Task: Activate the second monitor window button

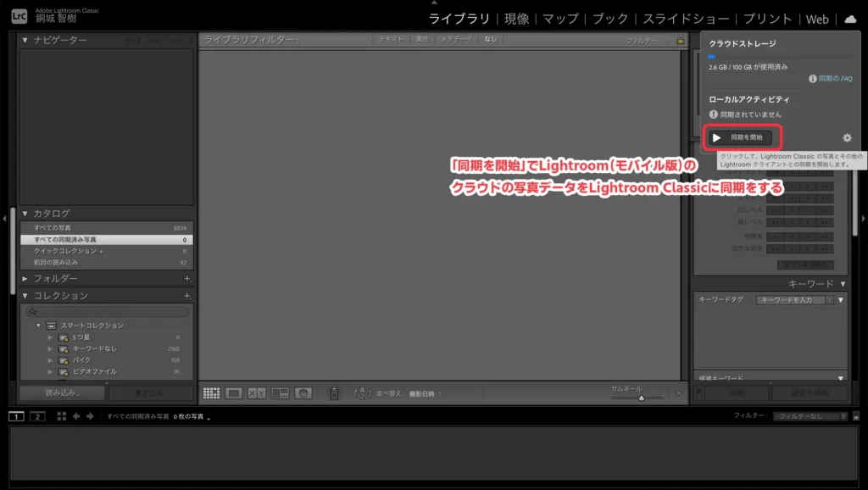Action: point(37,416)
